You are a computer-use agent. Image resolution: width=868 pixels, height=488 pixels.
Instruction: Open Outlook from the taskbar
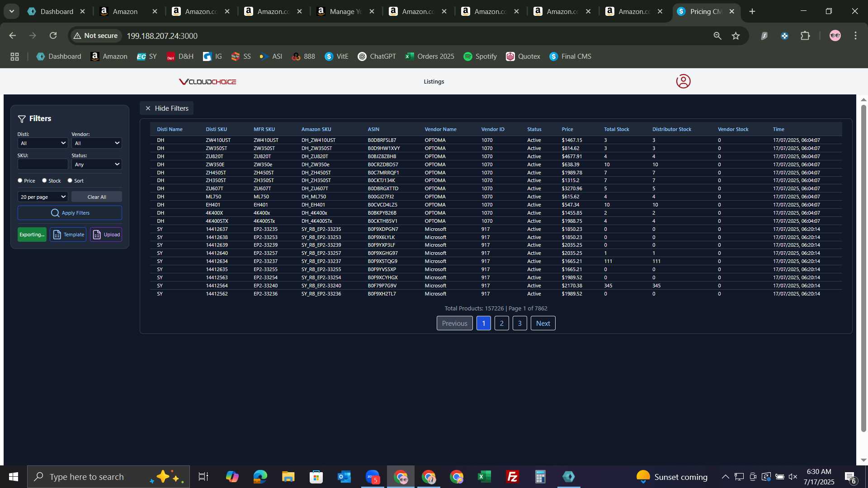tap(344, 477)
